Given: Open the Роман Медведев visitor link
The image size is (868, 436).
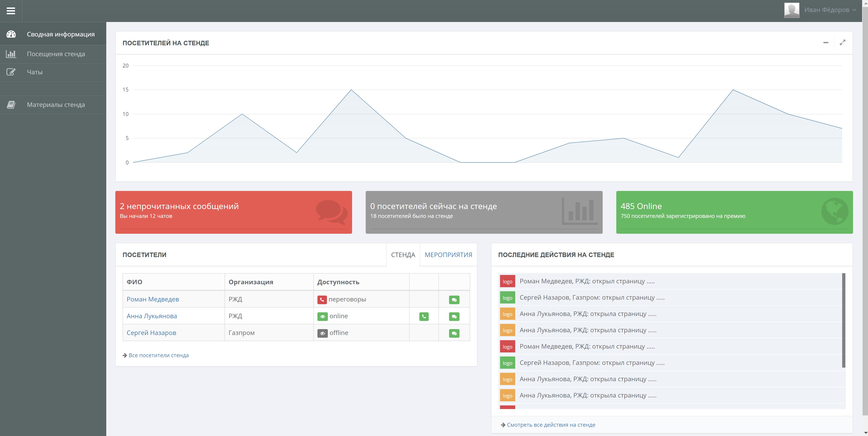Looking at the screenshot, I should pos(153,299).
